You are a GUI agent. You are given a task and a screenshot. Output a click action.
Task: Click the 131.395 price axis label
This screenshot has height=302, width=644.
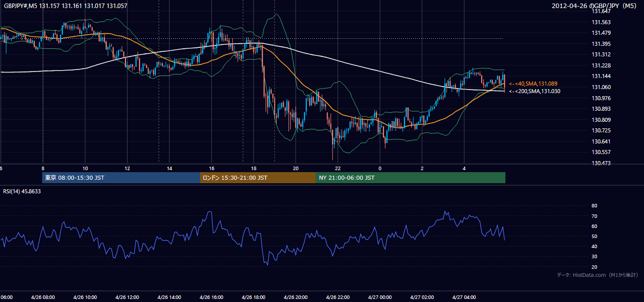click(x=601, y=44)
